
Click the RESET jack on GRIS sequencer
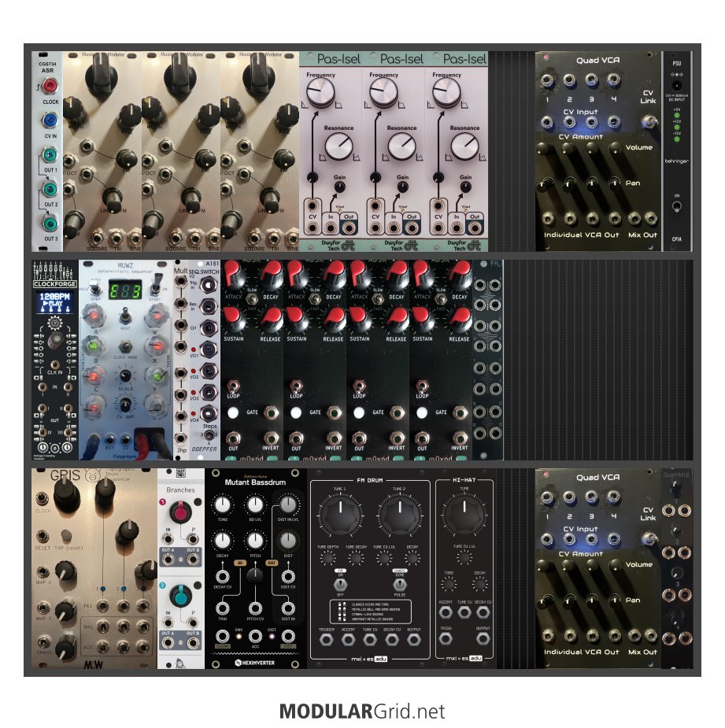[x=42, y=536]
